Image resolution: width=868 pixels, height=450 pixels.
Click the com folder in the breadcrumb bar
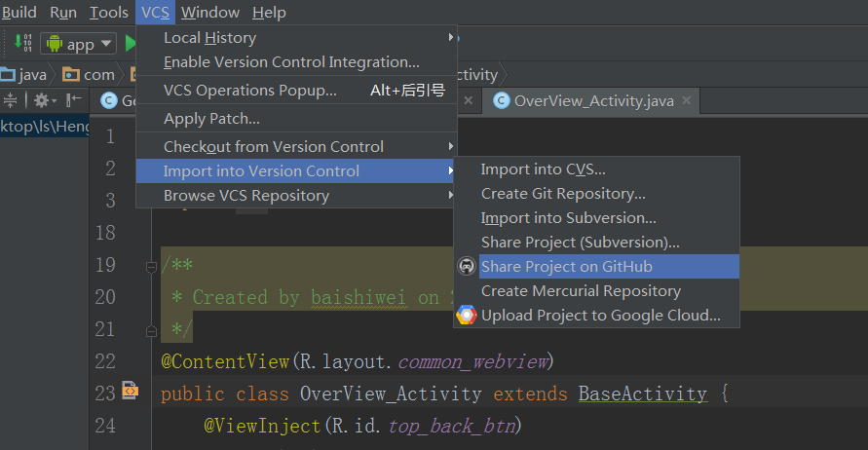click(x=89, y=74)
